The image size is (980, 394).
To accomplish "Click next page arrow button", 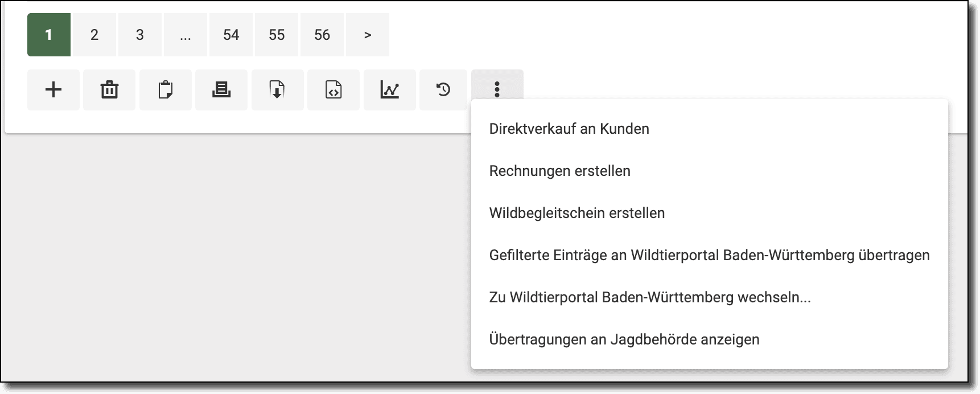I will click(368, 35).
